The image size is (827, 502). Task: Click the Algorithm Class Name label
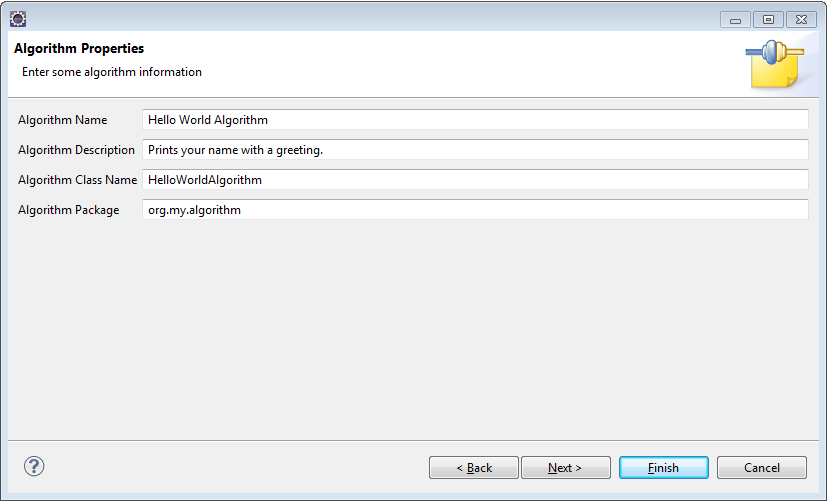pyautogui.click(x=78, y=180)
